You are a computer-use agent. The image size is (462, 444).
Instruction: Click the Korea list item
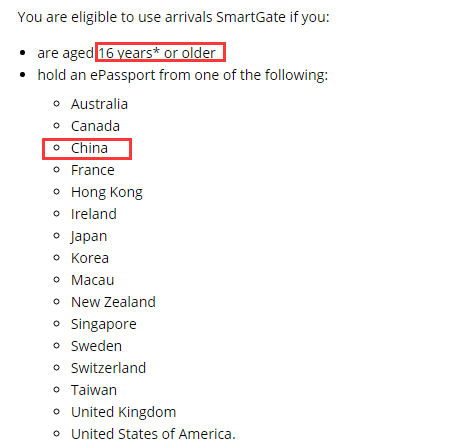pyautogui.click(x=90, y=258)
